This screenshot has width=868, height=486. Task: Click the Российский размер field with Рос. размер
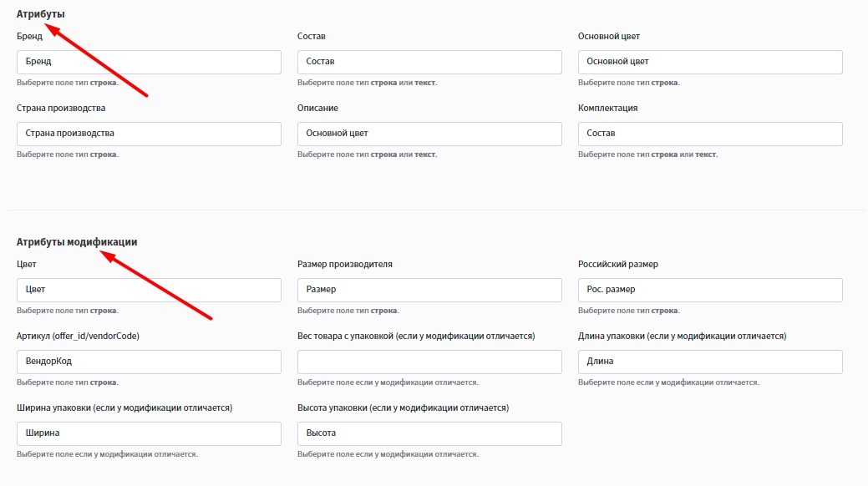710,290
